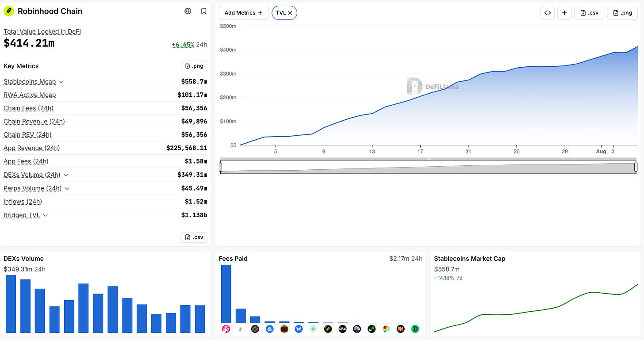Bookmark Robinhood Chain with the bookmark icon
The width and height of the screenshot is (644, 340).
(203, 11)
